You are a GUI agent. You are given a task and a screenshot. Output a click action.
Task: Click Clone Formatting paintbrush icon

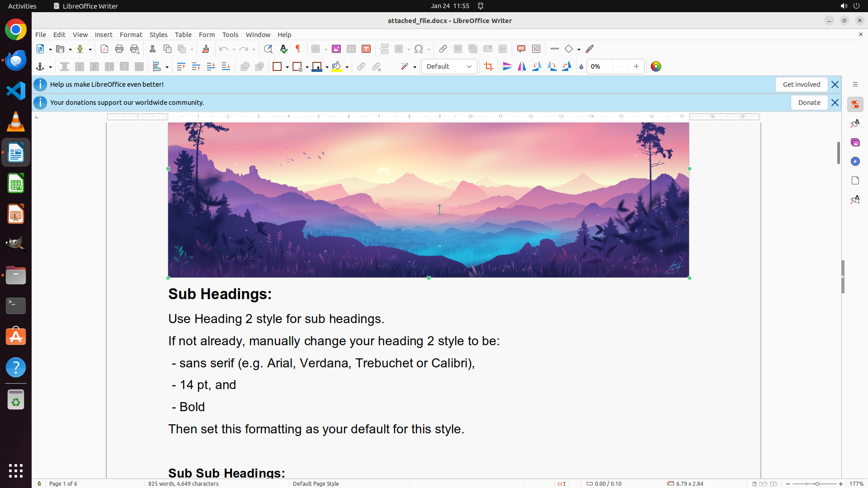205,49
